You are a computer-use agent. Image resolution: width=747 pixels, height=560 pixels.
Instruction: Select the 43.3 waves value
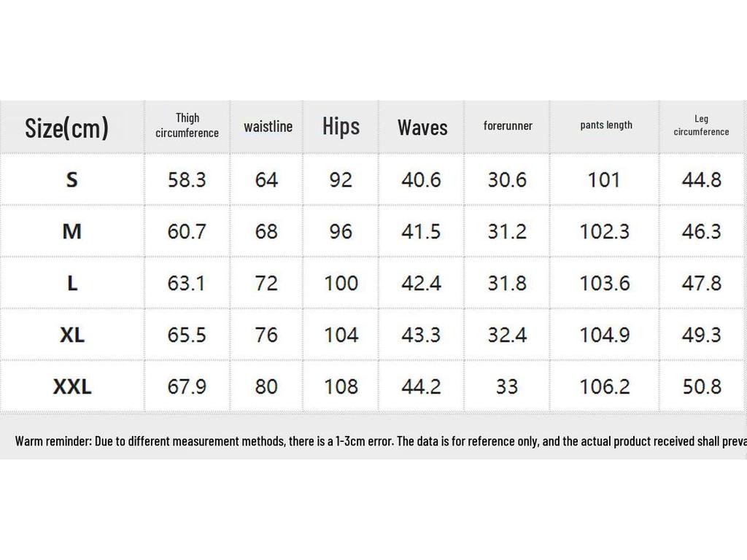coord(421,335)
